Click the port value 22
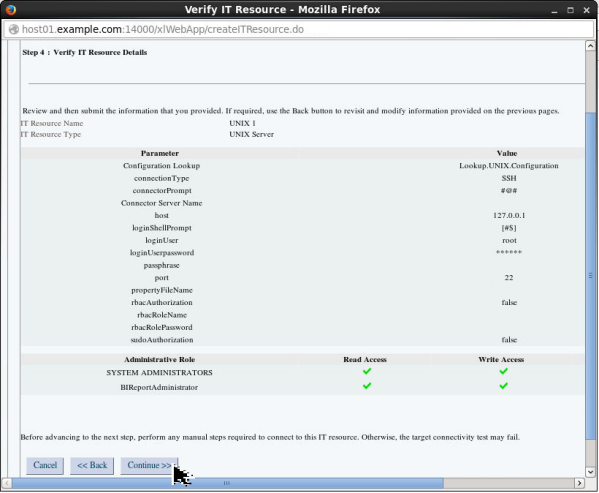This screenshot has width=599, height=493. tap(509, 278)
